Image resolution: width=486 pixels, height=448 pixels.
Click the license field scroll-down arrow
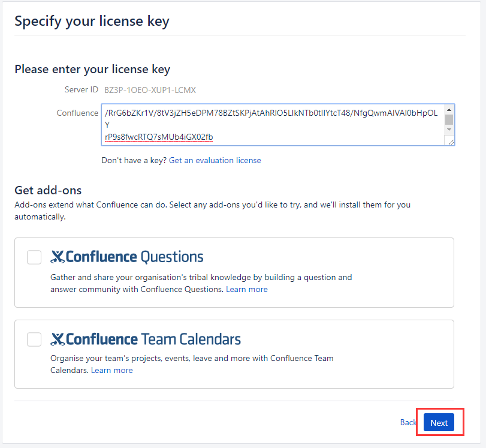point(449,130)
